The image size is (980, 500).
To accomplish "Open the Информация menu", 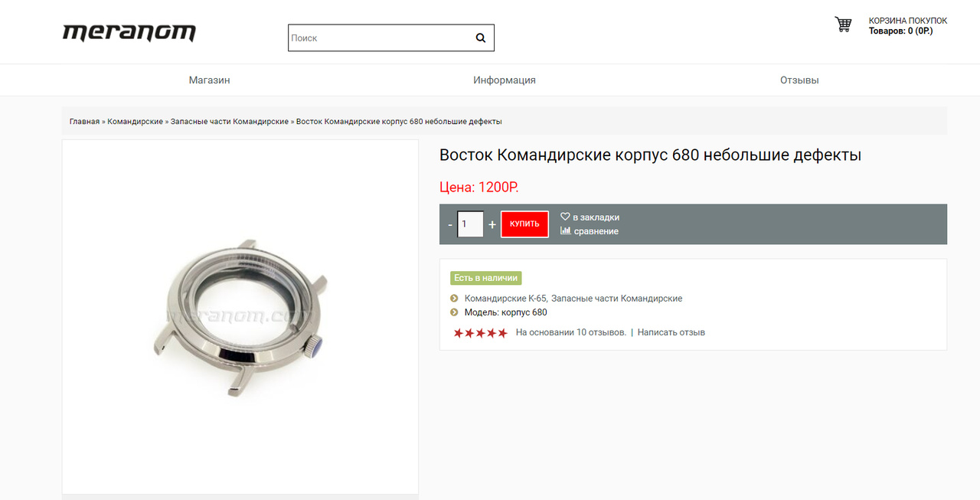I will coord(505,80).
